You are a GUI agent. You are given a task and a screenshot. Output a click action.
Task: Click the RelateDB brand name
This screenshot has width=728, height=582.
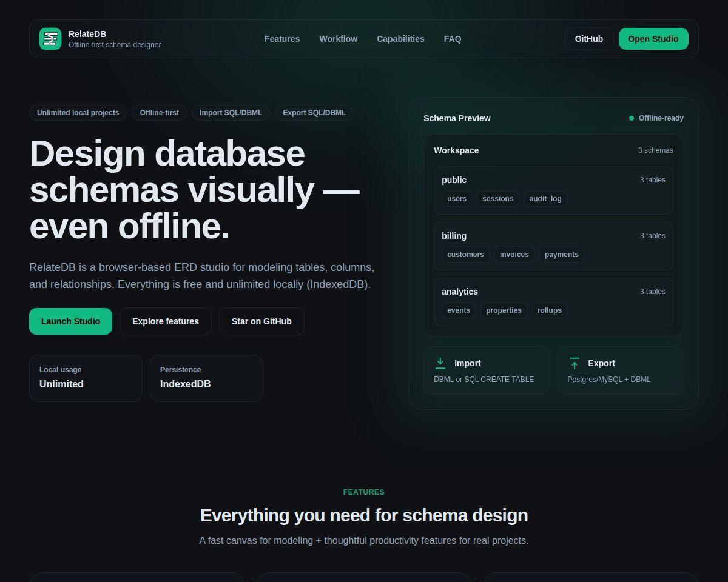click(x=87, y=34)
